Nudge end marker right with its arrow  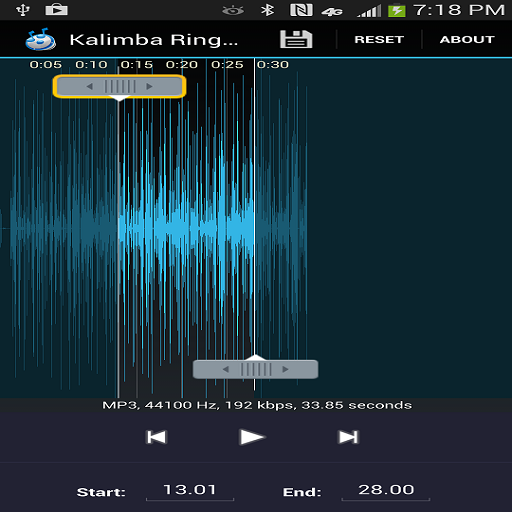pos(285,369)
